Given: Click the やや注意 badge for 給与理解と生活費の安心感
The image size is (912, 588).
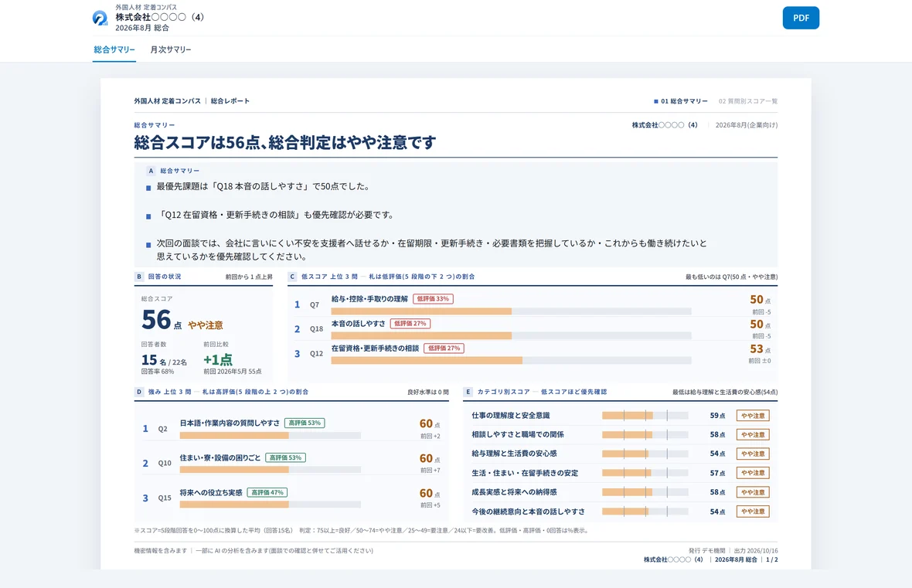Looking at the screenshot, I should [754, 454].
